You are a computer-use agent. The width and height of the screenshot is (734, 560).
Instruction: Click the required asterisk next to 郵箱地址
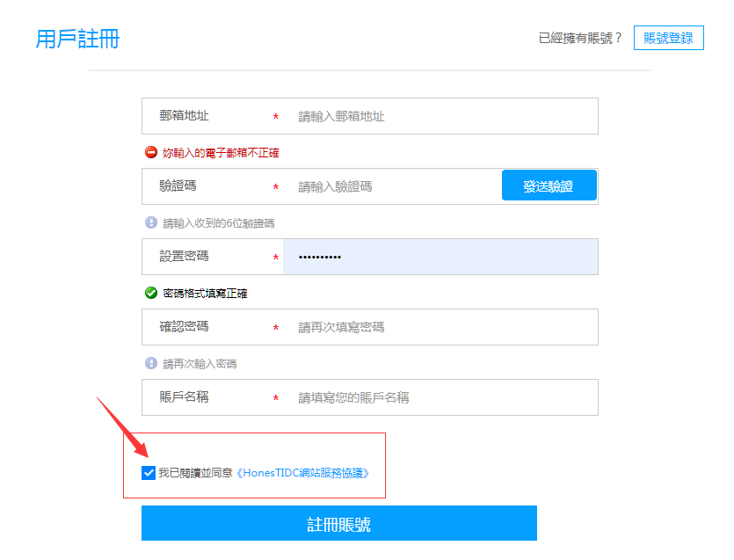(276, 117)
